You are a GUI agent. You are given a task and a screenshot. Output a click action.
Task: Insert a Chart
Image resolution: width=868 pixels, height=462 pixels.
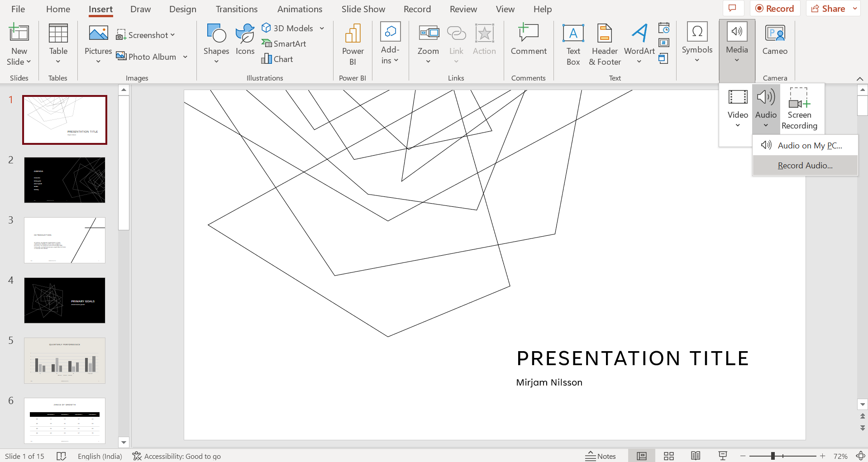(x=277, y=59)
